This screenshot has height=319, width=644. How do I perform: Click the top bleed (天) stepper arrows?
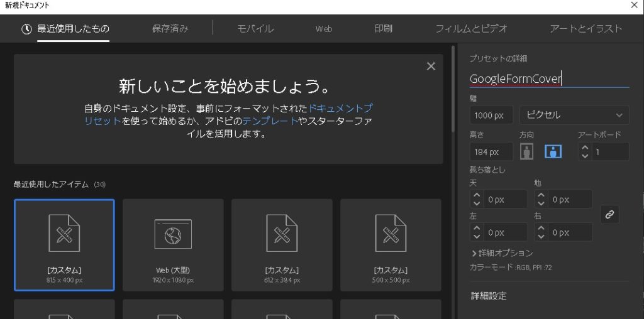coord(477,200)
